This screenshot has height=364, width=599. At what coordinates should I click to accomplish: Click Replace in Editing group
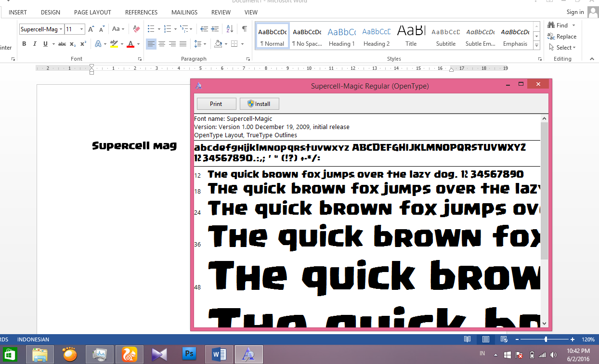(x=562, y=36)
